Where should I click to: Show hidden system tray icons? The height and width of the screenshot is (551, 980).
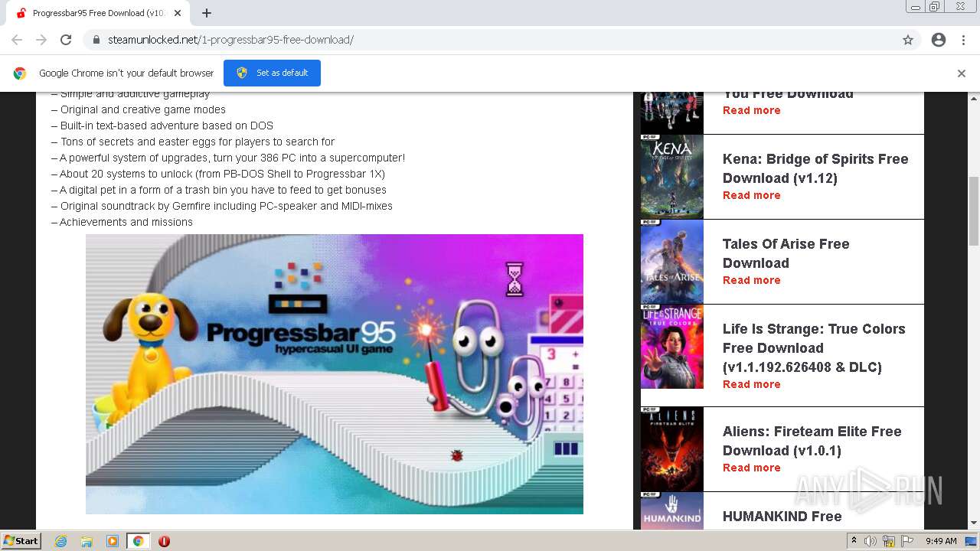[854, 541]
